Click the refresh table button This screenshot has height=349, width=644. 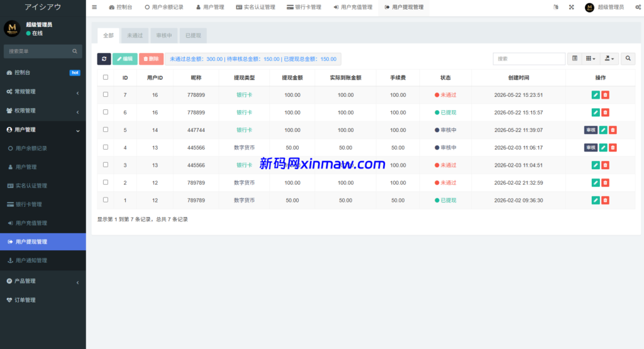pos(104,58)
